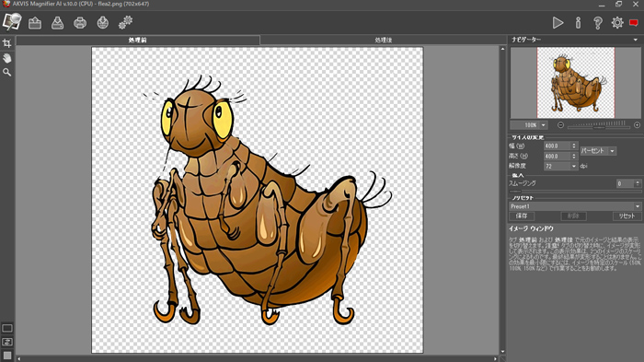Open batch processing gears icon
Viewport: 644px width, 362px height.
(126, 23)
